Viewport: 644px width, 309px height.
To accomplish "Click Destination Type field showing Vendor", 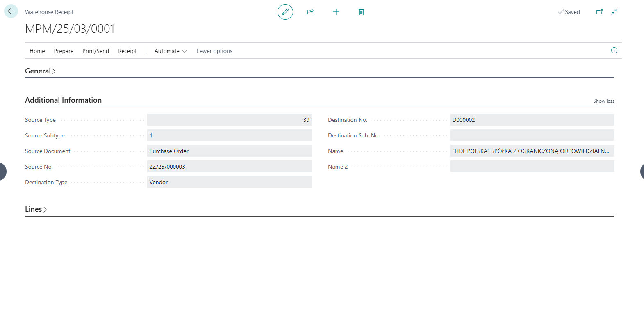I will coord(229,182).
